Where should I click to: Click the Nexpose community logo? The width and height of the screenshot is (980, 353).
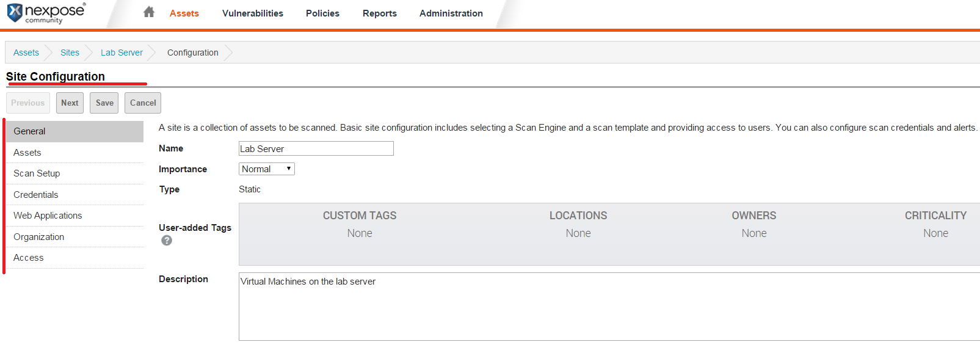(46, 13)
